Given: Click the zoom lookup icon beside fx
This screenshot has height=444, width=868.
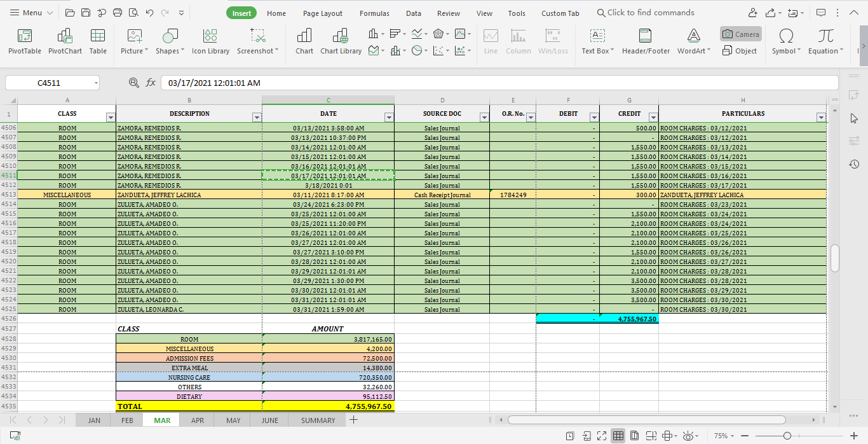Looking at the screenshot, I should 133,83.
